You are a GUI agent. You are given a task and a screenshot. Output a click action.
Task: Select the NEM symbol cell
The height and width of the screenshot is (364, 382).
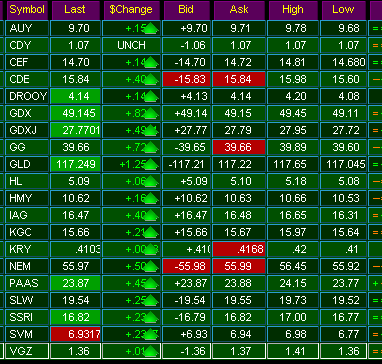27,266
